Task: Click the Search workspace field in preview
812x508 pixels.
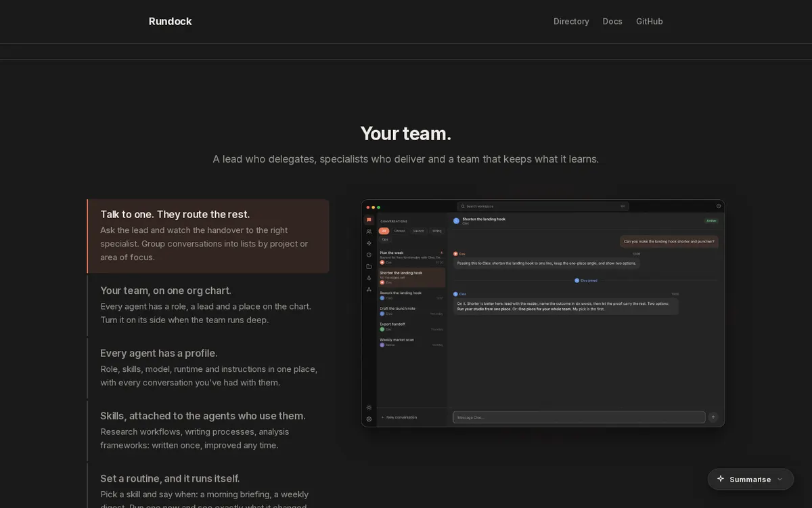Action: coord(543,206)
